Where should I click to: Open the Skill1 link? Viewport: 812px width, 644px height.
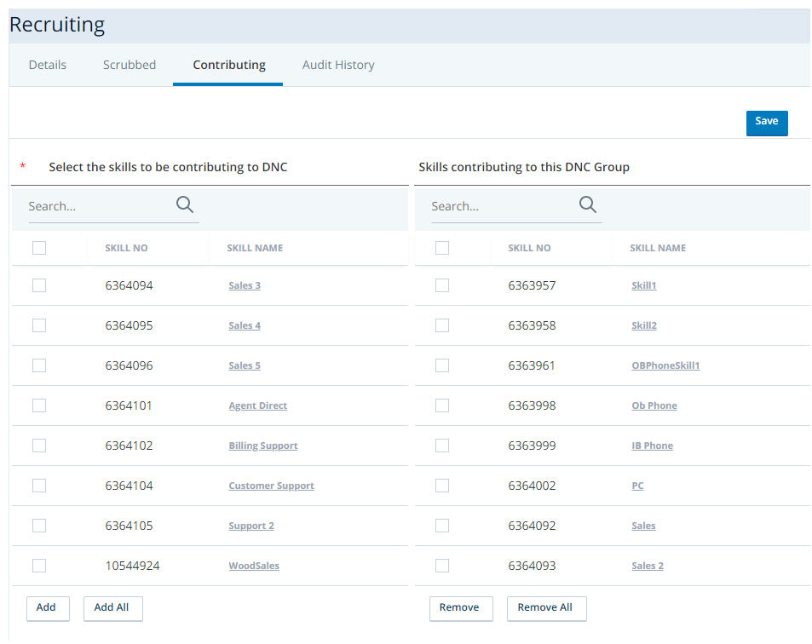(x=643, y=285)
